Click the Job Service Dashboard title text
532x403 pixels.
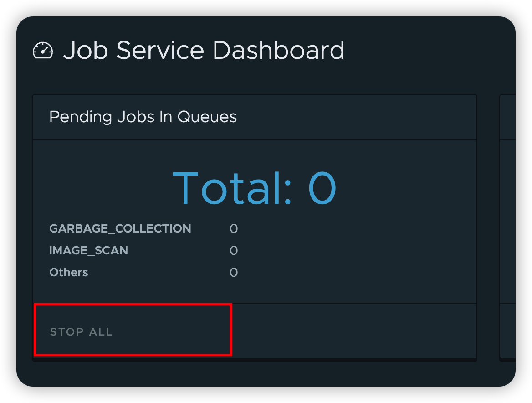point(205,51)
